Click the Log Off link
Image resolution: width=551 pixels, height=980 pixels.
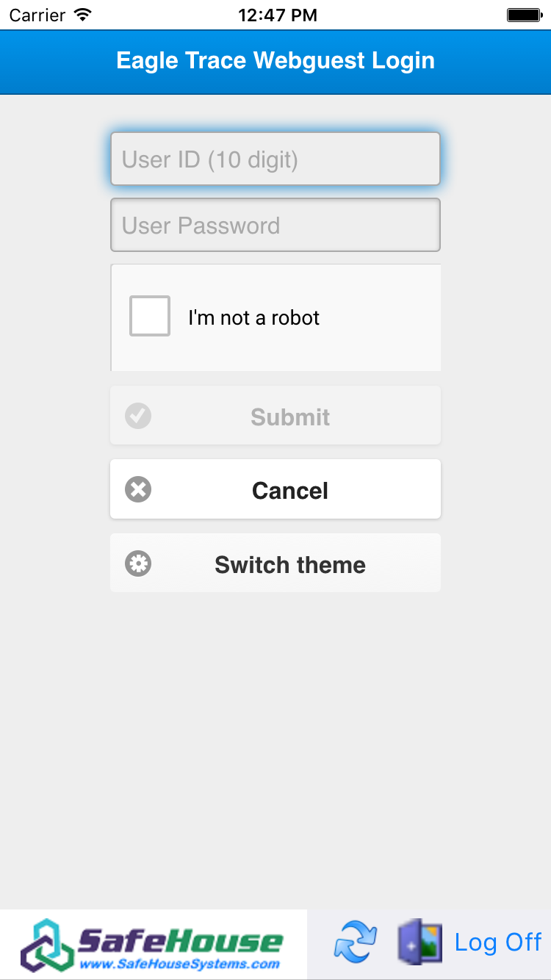pyautogui.click(x=498, y=943)
